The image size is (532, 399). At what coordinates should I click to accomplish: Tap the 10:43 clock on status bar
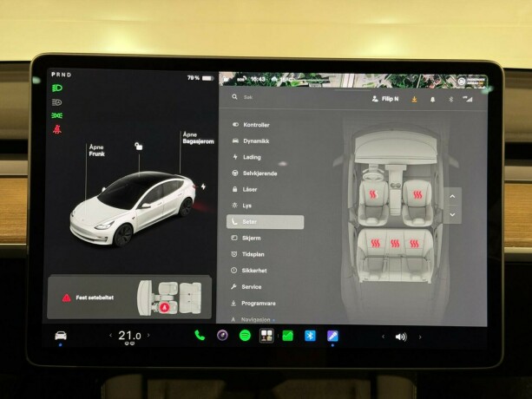(x=258, y=79)
